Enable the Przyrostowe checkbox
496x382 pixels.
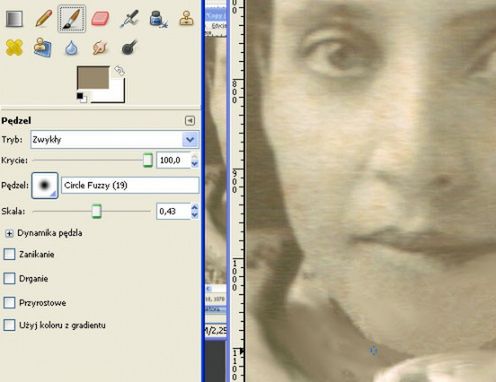coord(9,303)
